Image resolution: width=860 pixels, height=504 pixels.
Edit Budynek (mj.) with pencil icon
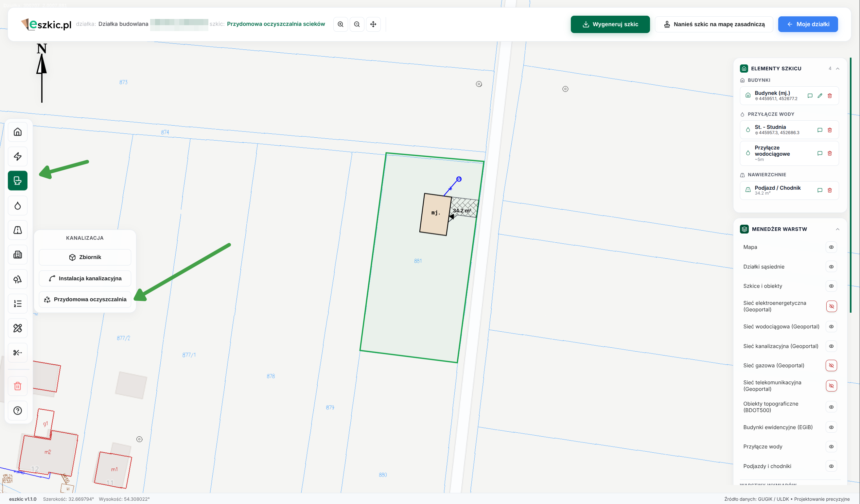tap(820, 96)
